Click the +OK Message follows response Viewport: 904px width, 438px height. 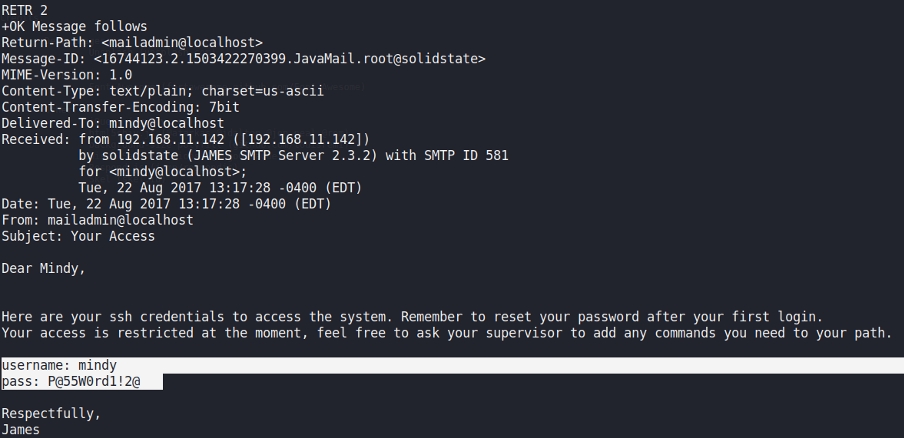tap(74, 26)
